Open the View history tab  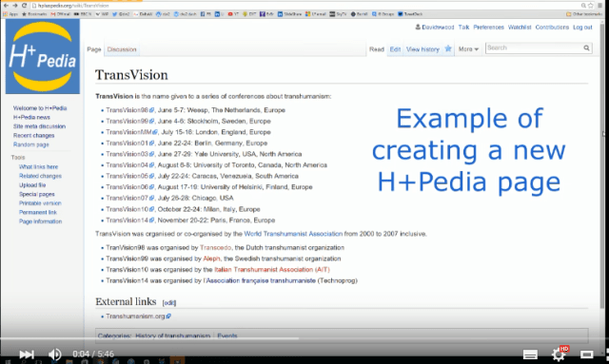point(422,49)
